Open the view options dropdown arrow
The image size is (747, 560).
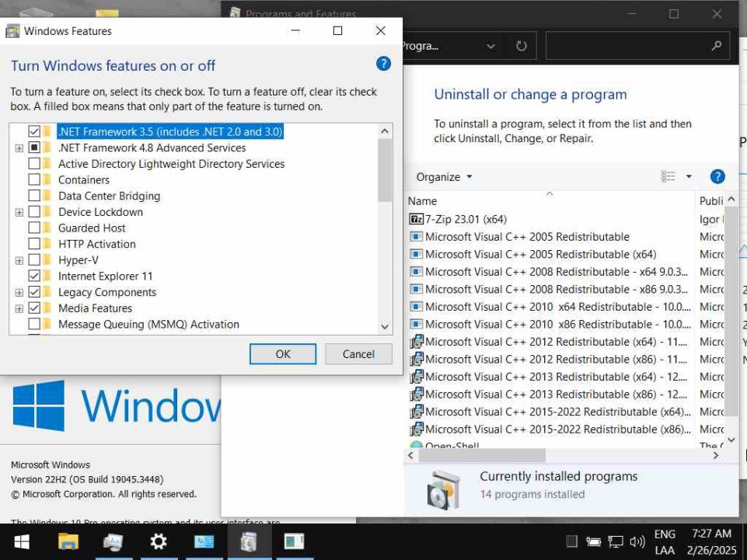click(689, 176)
